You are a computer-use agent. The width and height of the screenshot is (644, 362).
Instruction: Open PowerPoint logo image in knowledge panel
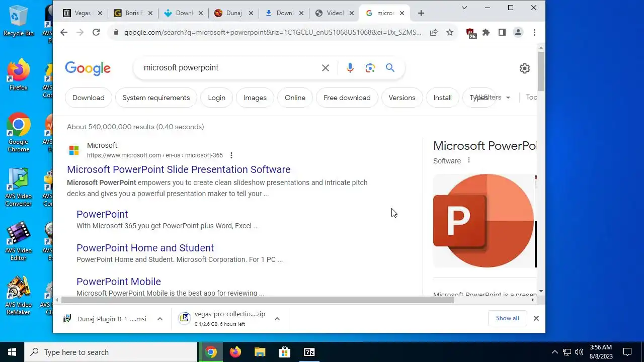pyautogui.click(x=484, y=221)
